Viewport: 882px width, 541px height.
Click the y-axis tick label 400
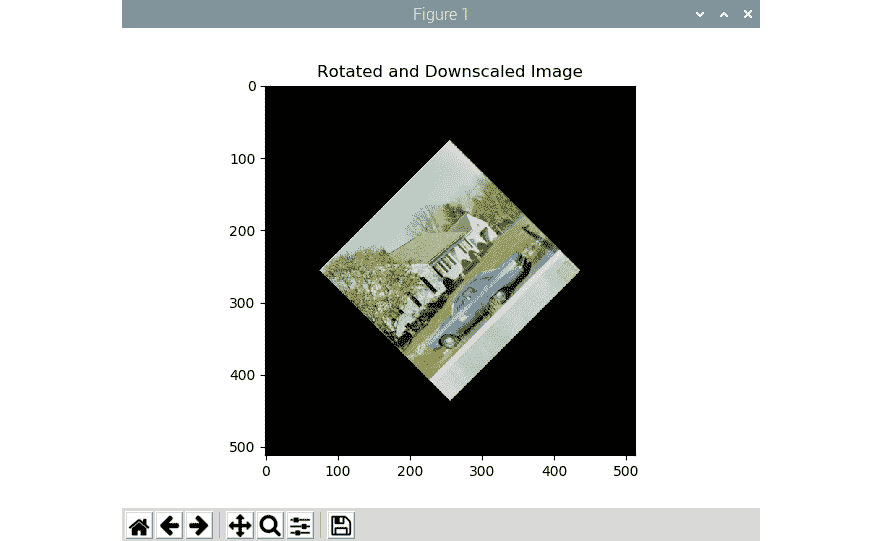click(x=243, y=375)
